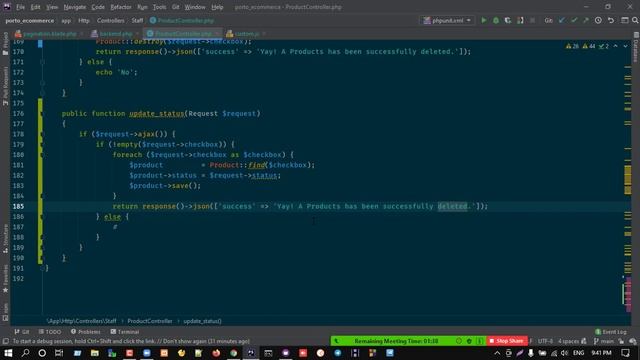
Task: Click the taskbar clock 9:41 PM
Action: (601, 353)
